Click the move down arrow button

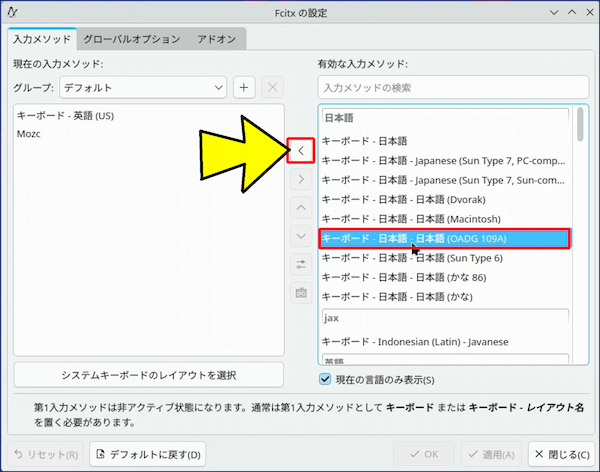click(301, 237)
